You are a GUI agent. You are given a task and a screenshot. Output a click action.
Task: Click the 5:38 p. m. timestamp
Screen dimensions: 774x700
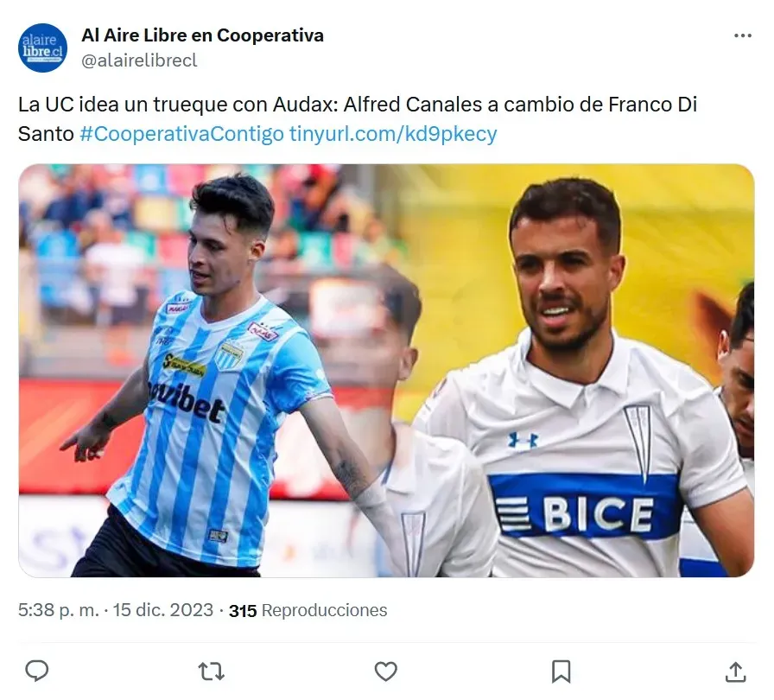point(59,610)
